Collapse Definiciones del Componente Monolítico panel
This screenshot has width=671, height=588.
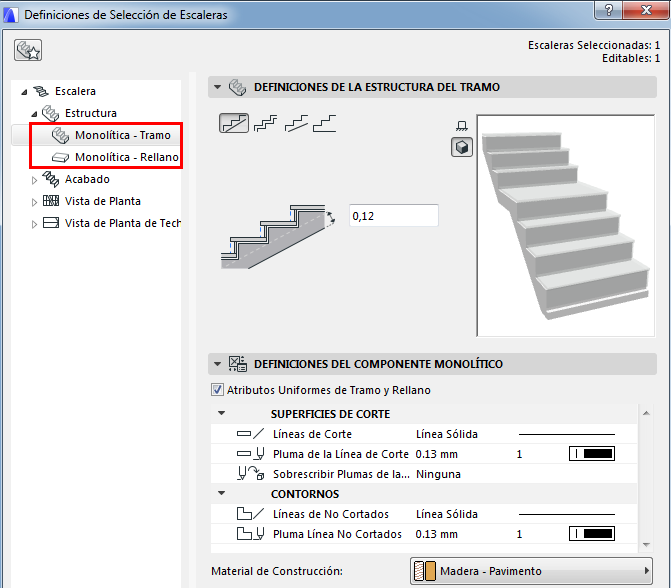[x=217, y=364]
